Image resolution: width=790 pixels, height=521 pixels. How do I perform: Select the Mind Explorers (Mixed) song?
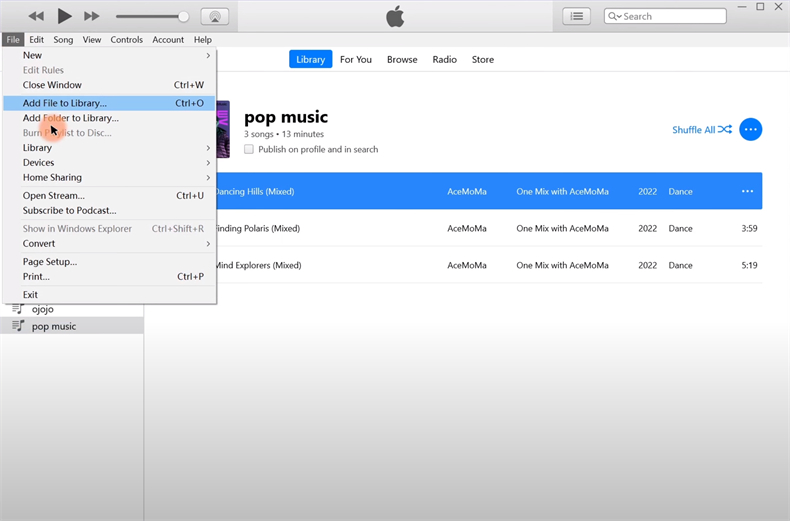pyautogui.click(x=489, y=265)
